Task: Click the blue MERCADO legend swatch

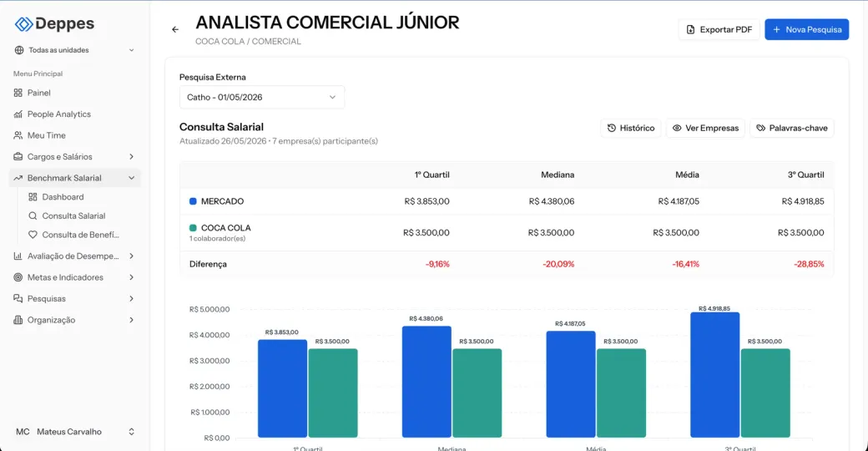Action: coord(193,201)
